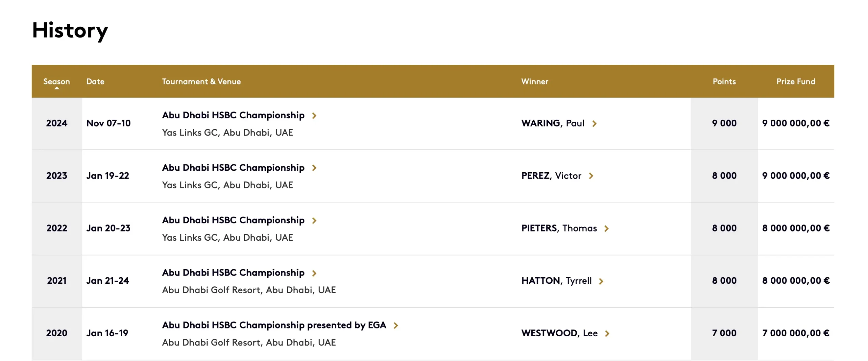The width and height of the screenshot is (868, 361).
Task: Click the History page heading
Action: click(x=70, y=31)
